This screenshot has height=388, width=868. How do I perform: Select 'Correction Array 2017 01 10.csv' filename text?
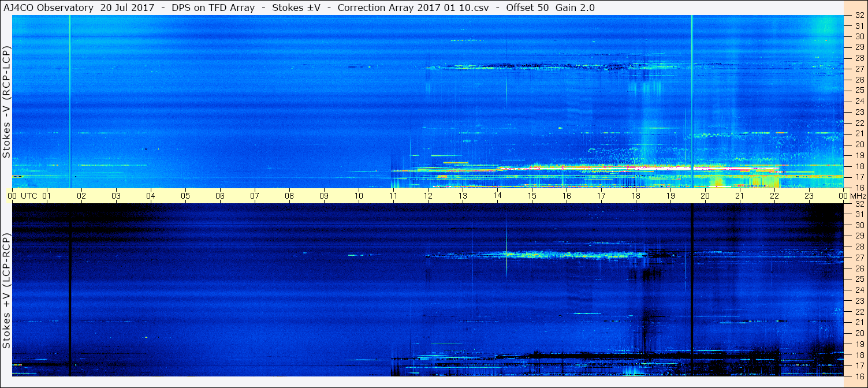413,8
